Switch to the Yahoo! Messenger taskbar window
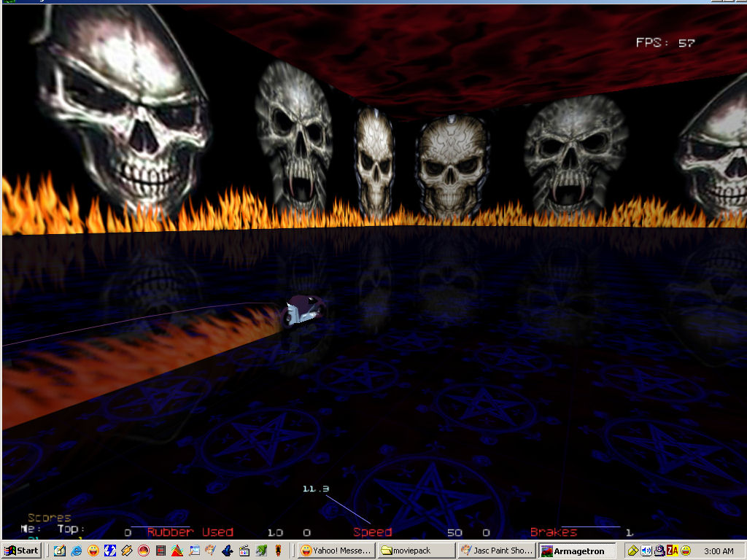 coord(337,551)
